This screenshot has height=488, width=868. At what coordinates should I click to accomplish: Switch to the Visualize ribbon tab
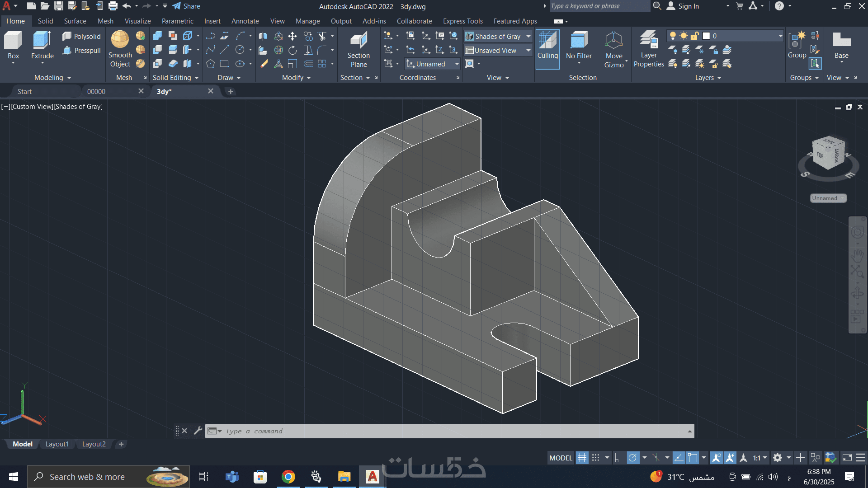pyautogui.click(x=137, y=21)
